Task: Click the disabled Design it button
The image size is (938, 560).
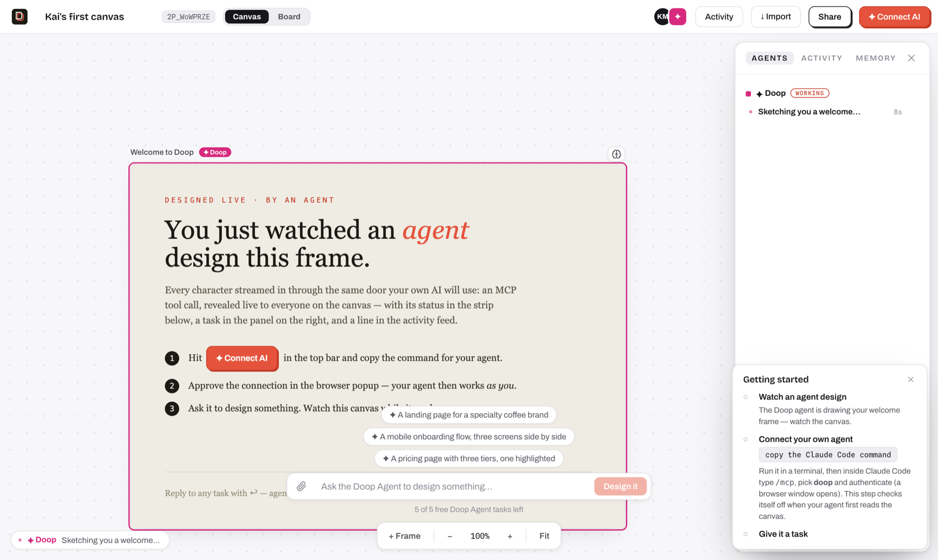Action: 620,486
